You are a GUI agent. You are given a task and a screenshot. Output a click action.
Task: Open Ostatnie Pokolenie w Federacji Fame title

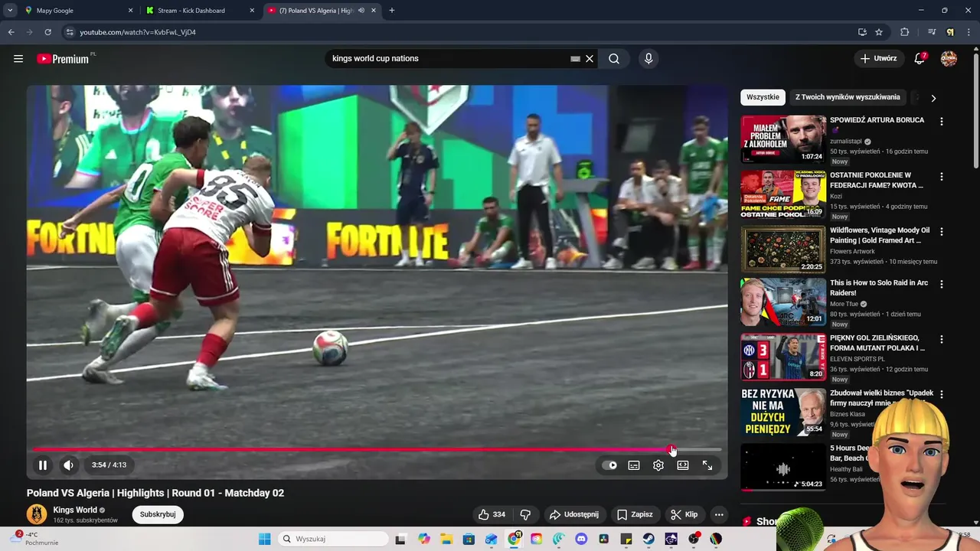[877, 180]
